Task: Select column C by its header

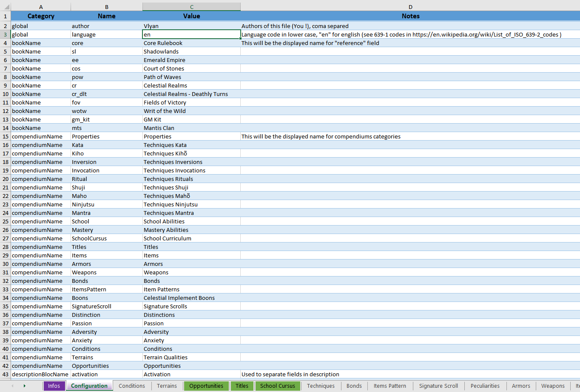Action: coord(191,6)
